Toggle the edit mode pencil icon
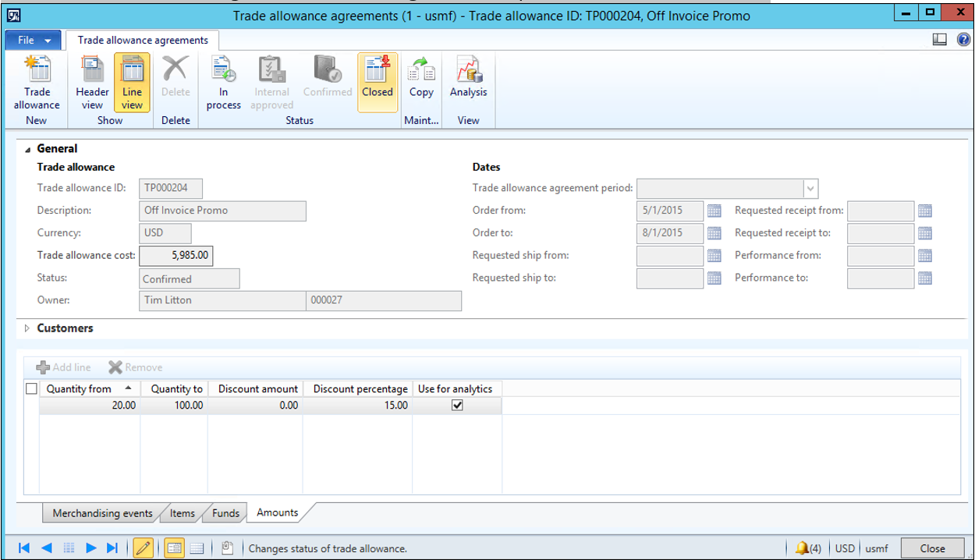This screenshot has height=560, width=975. [x=143, y=548]
